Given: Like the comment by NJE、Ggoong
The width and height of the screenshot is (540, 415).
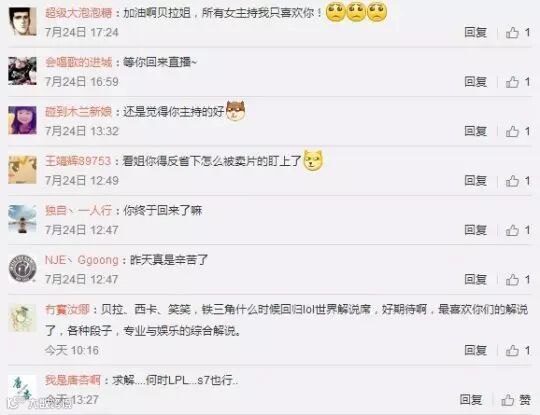Looking at the screenshot, I should click(x=518, y=280).
